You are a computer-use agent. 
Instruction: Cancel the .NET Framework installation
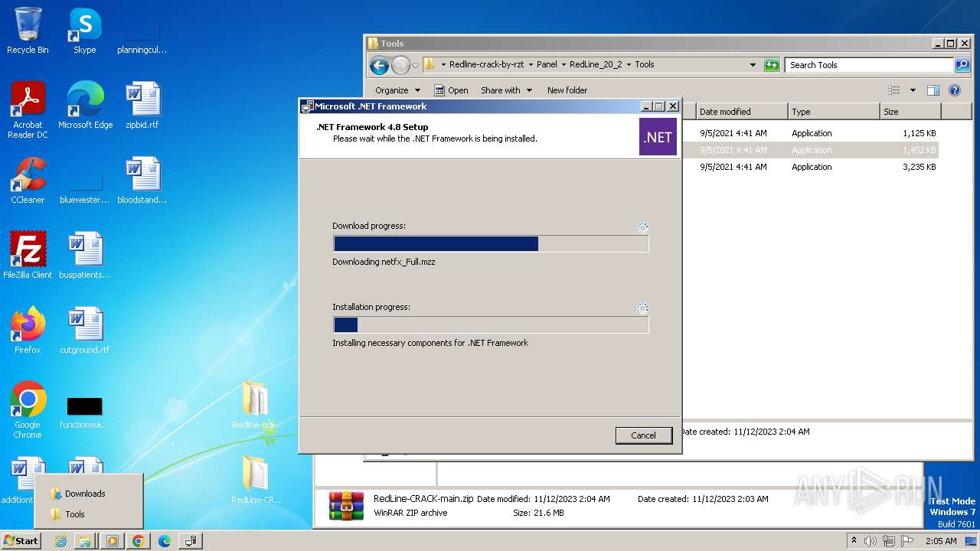coord(643,435)
